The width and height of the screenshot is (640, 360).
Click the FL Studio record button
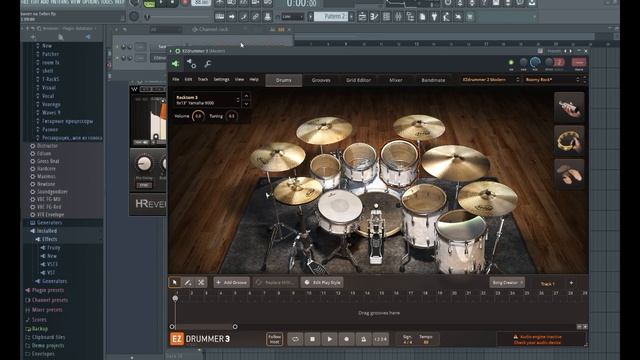pos(184,3)
